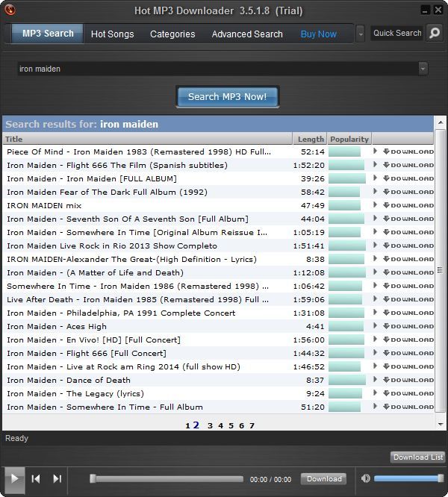Image resolution: width=448 pixels, height=497 pixels.
Task: Download Aces High track
Action: pyautogui.click(x=408, y=326)
